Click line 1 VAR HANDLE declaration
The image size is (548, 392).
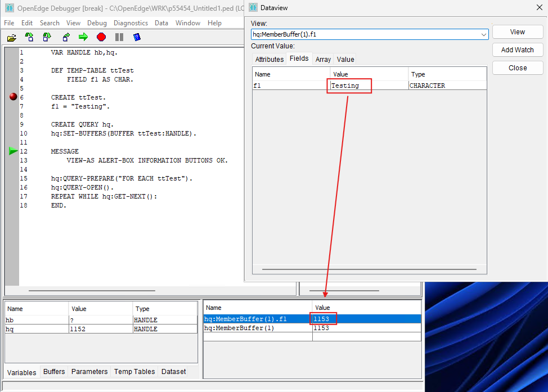point(84,52)
